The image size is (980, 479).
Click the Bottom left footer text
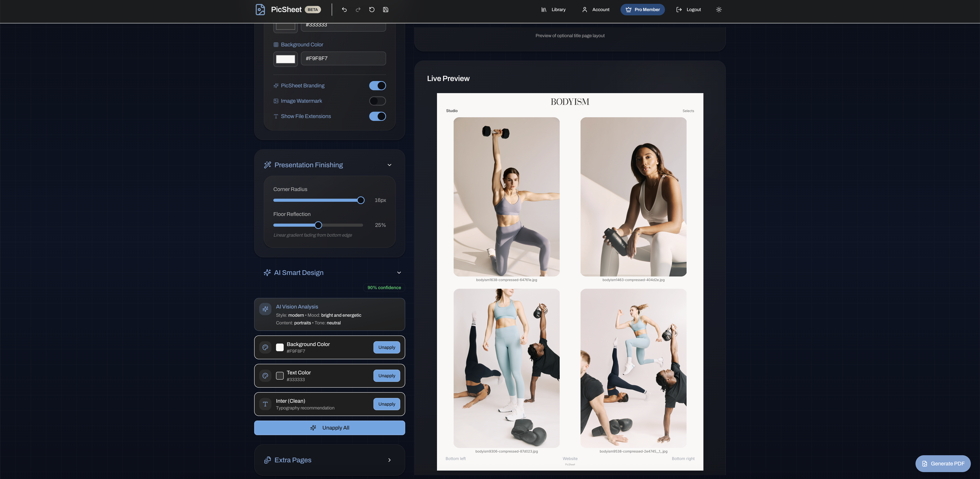455,459
